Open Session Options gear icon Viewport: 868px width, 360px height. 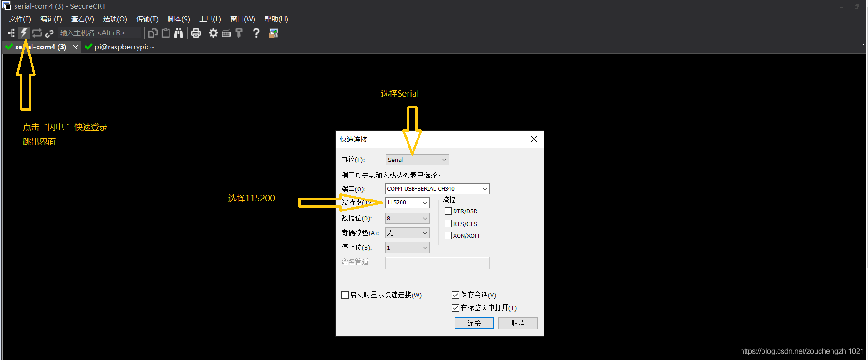(213, 33)
